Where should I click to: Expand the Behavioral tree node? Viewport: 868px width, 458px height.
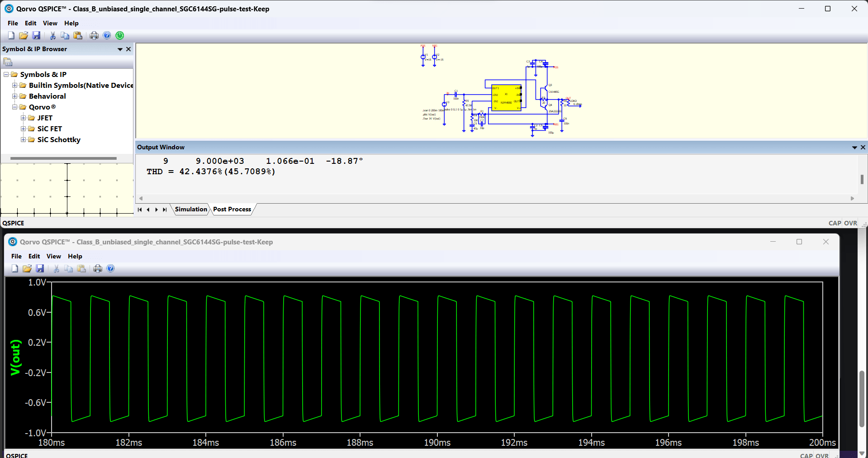[x=14, y=96]
